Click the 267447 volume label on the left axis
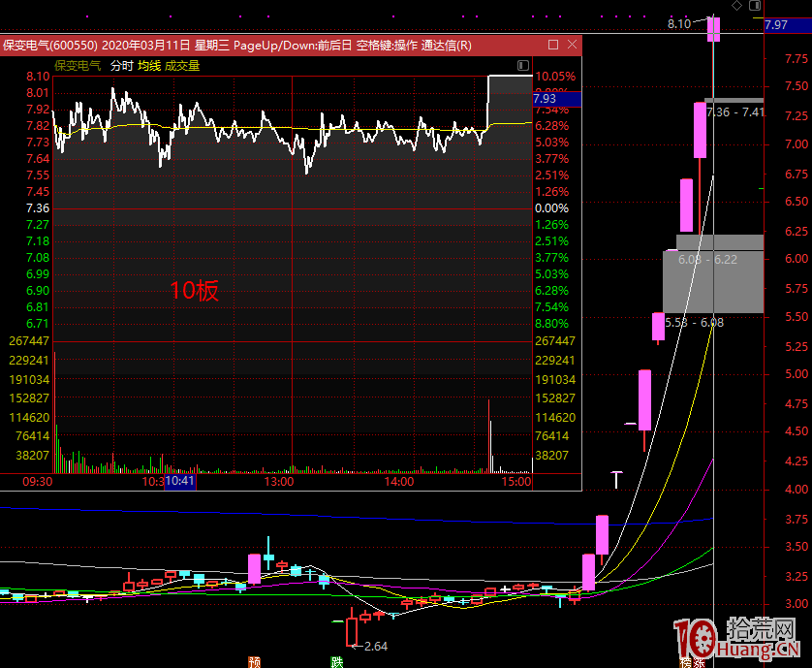The width and height of the screenshot is (812, 668). point(29,340)
